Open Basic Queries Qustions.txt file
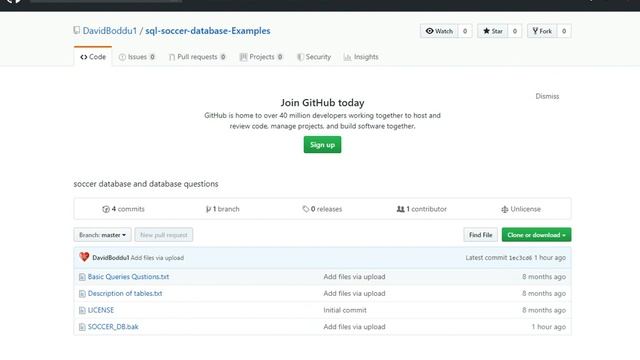The width and height of the screenshot is (640, 360). coord(128,277)
